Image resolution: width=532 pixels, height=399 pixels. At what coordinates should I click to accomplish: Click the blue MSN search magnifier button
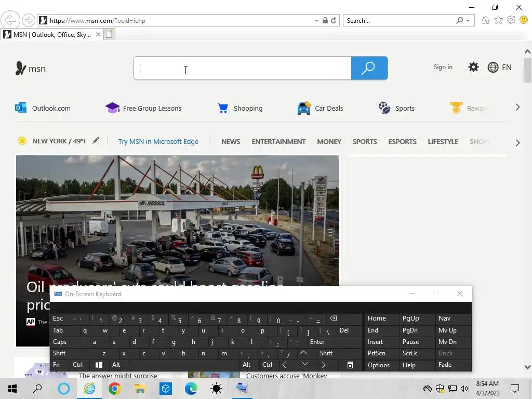(369, 68)
